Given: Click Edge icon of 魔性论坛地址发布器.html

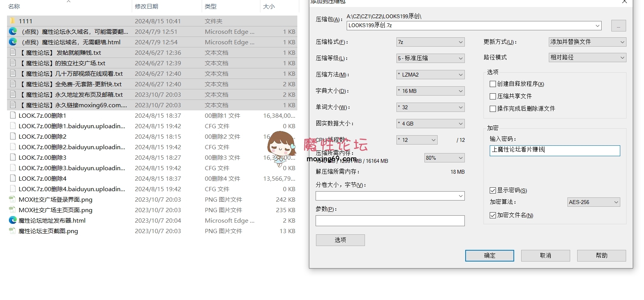Looking at the screenshot, I should [13, 220].
